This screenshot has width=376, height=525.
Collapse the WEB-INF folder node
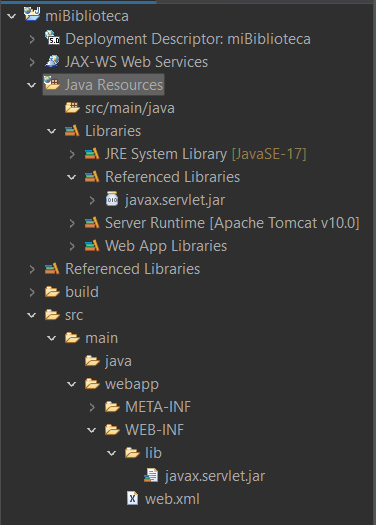(x=92, y=430)
